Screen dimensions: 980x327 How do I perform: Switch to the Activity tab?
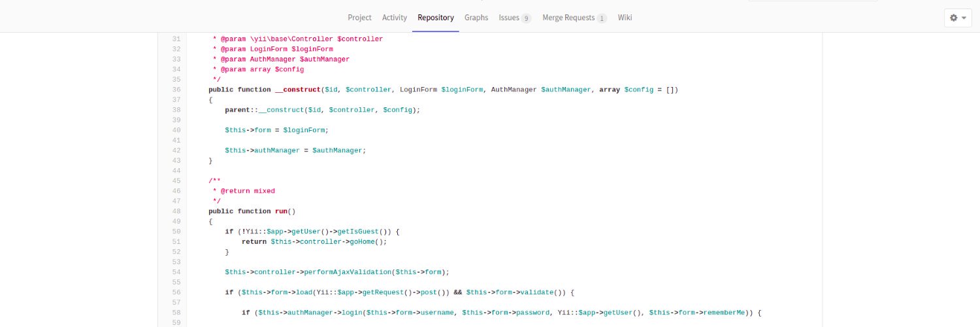[395, 18]
